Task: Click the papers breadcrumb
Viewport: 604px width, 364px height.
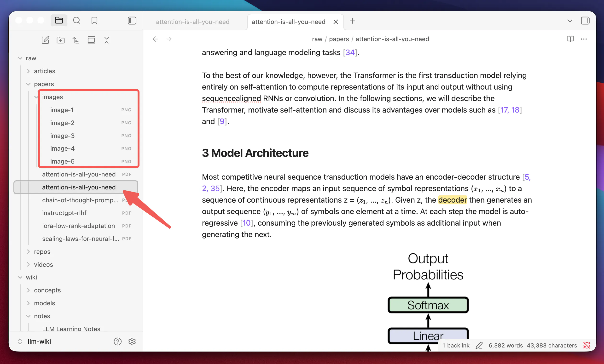Action: point(339,39)
